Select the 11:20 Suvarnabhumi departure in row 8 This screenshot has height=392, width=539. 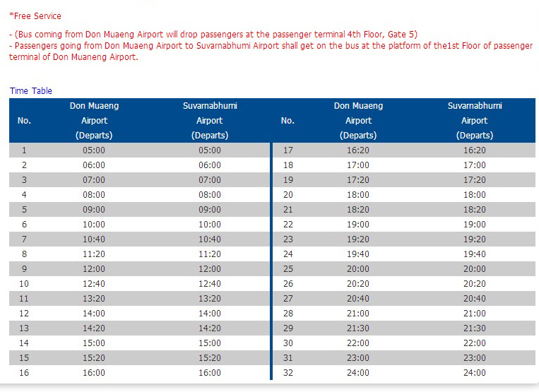coord(210,254)
